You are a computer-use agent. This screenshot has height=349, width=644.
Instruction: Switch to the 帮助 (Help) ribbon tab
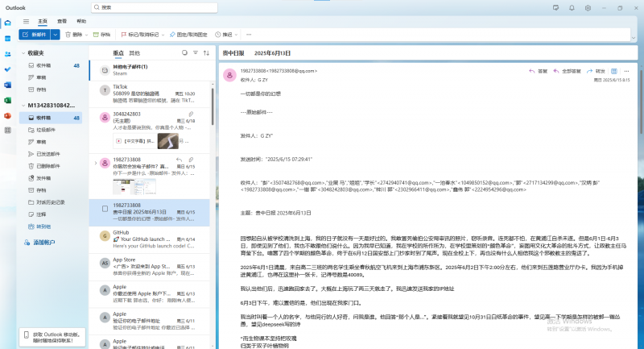click(x=81, y=22)
